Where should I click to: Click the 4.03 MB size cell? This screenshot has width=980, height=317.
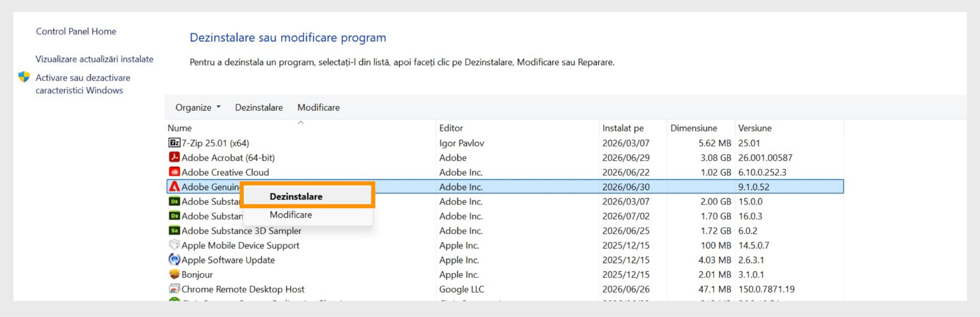coord(715,260)
